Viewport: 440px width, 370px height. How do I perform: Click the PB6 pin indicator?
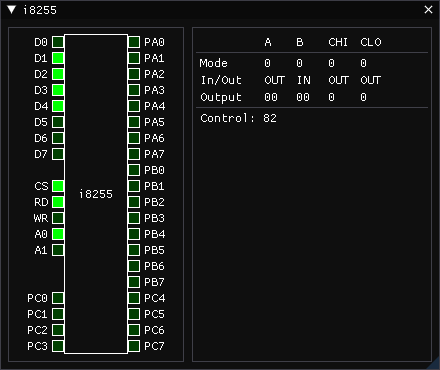[134, 266]
